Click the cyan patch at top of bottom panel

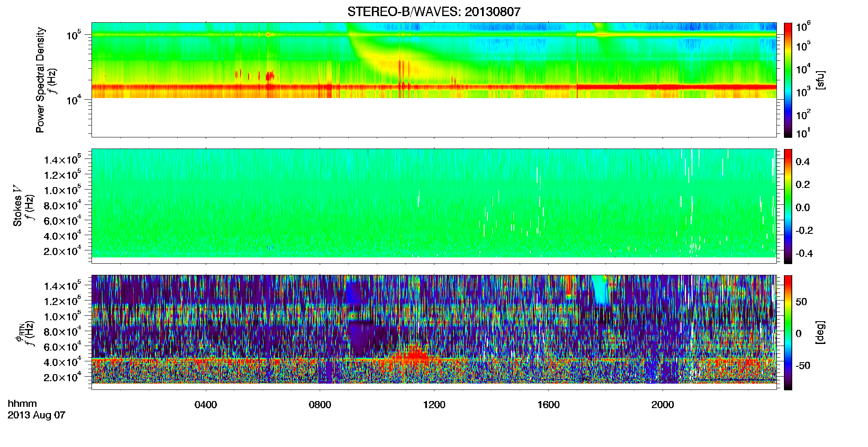[600, 291]
